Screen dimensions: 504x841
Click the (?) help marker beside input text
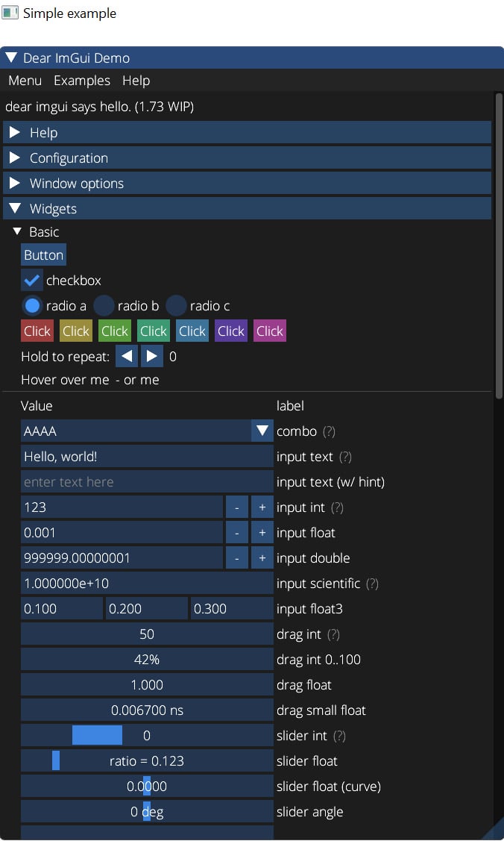tap(345, 457)
